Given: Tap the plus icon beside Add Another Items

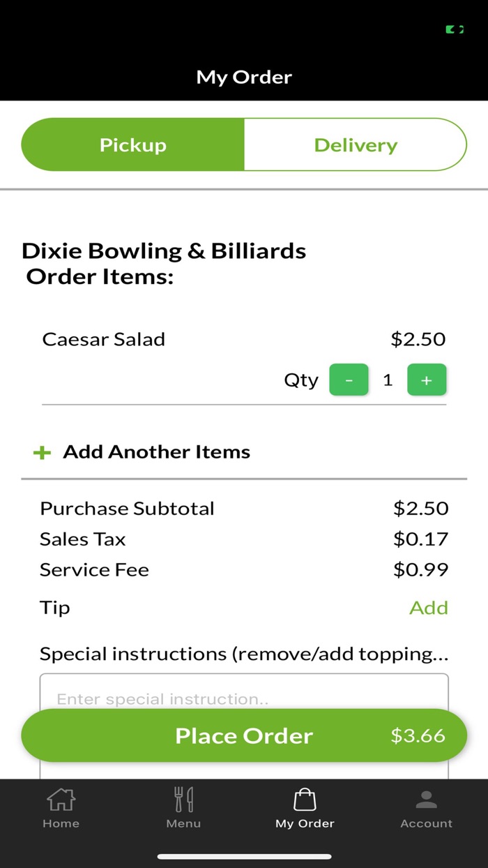Looking at the screenshot, I should tap(42, 451).
